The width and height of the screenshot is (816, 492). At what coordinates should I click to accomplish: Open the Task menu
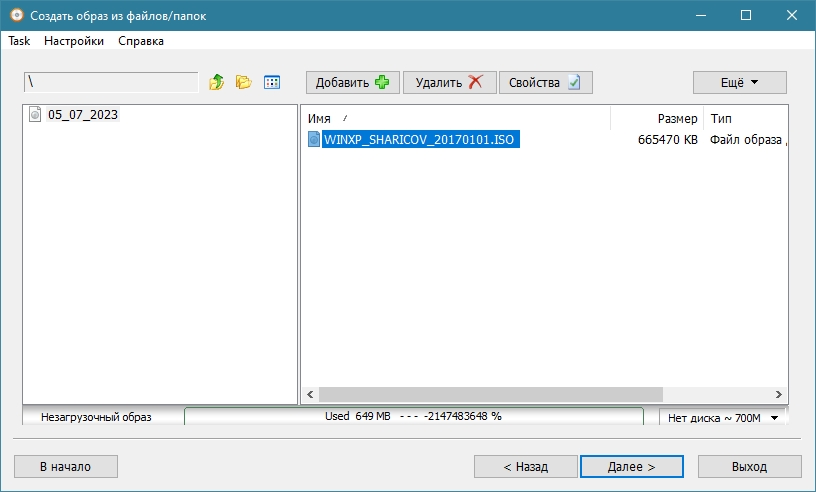19,41
